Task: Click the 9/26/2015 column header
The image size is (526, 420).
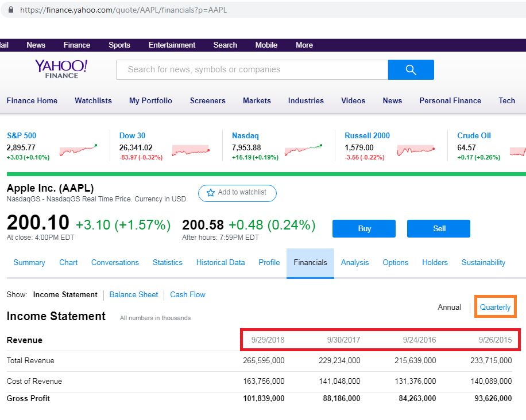Action: 495,340
